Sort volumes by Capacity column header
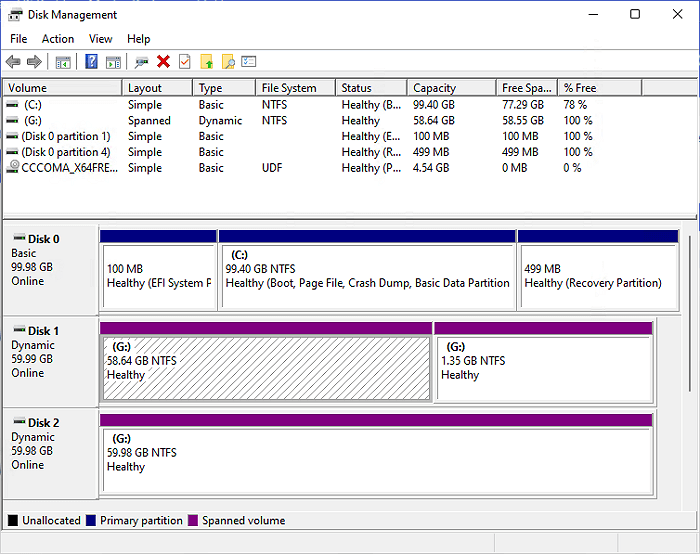This screenshot has height=554, width=700. [434, 88]
